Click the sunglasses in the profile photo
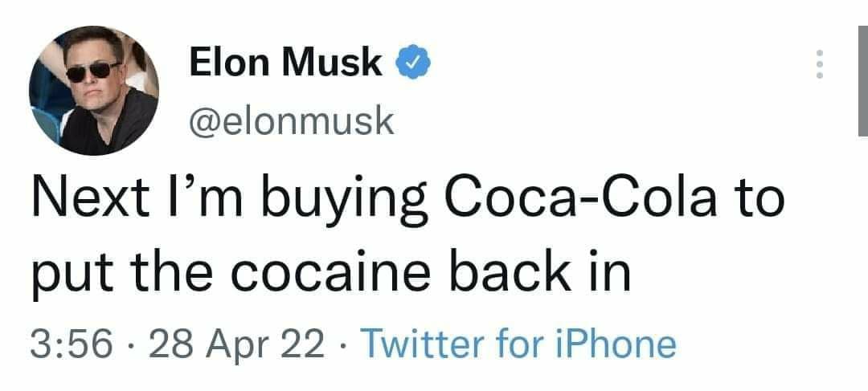The width and height of the screenshot is (868, 391). (92, 70)
